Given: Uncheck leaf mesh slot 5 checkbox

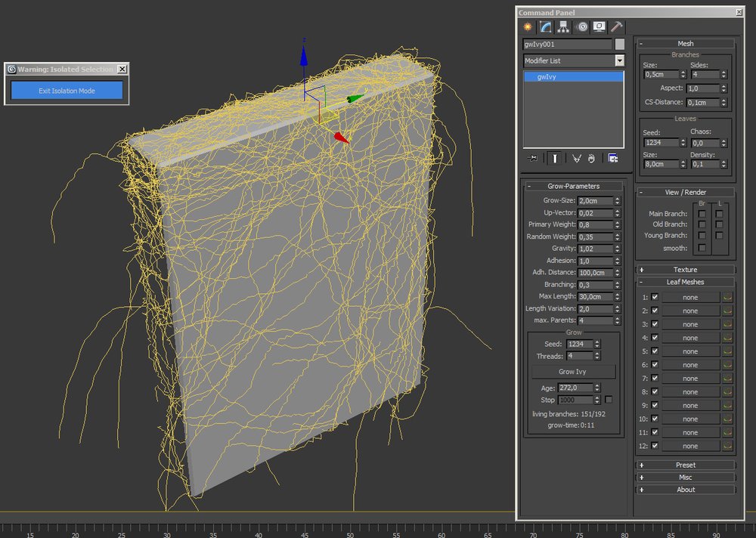Looking at the screenshot, I should pyautogui.click(x=655, y=351).
